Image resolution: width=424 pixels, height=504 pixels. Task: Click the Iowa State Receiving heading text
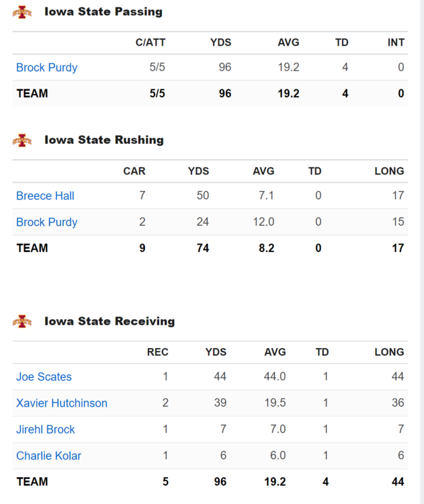pyautogui.click(x=110, y=321)
